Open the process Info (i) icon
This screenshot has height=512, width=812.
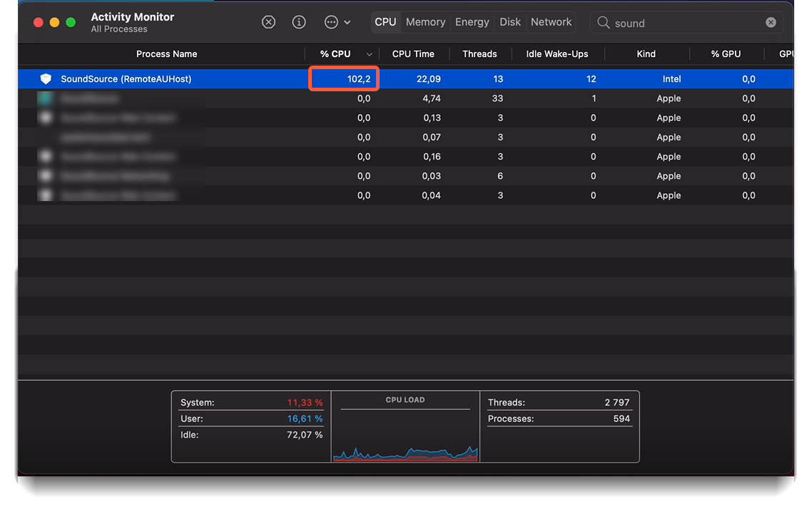pyautogui.click(x=299, y=22)
